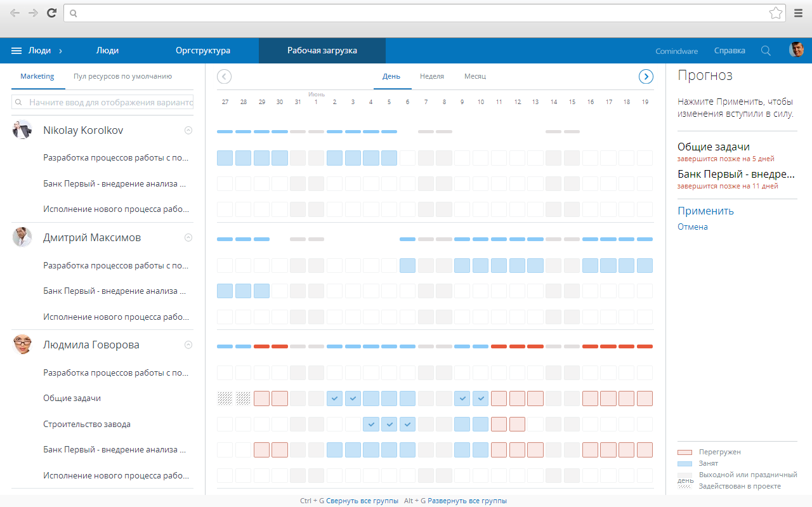Switch to the Неделя view tab
The image size is (812, 507).
pos(431,76)
